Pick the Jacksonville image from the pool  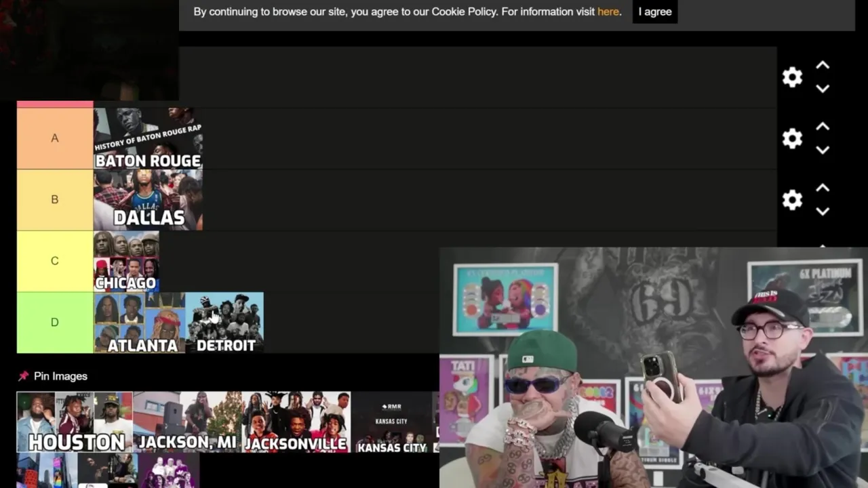point(297,422)
